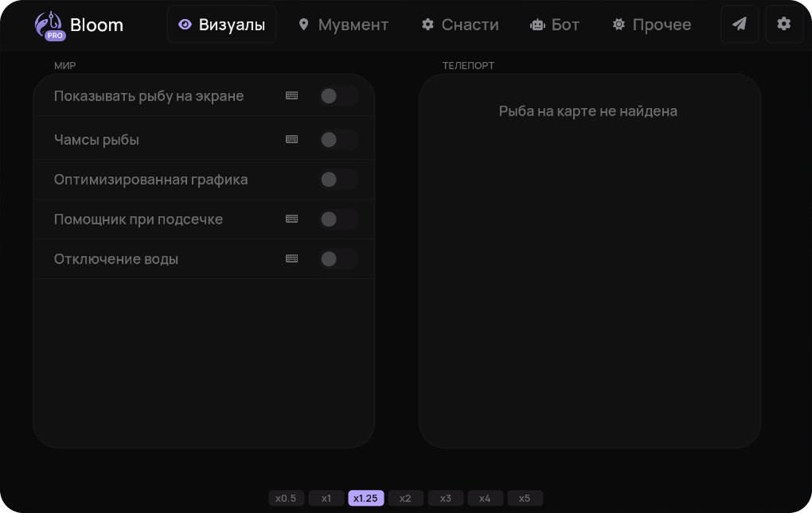Click 'Рыба на карте не найдена' message
Viewport: 812px width, 513px height.
tap(588, 111)
